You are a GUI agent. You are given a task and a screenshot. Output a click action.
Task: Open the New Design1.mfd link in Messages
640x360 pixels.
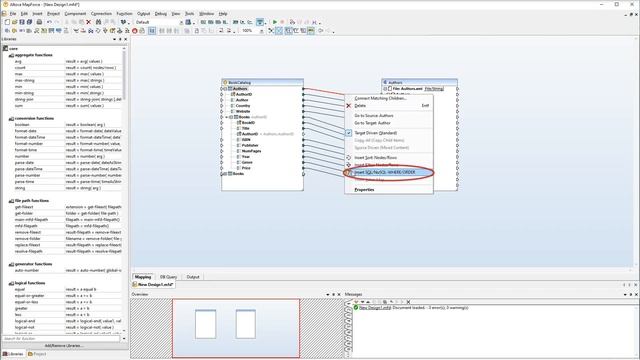click(375, 307)
